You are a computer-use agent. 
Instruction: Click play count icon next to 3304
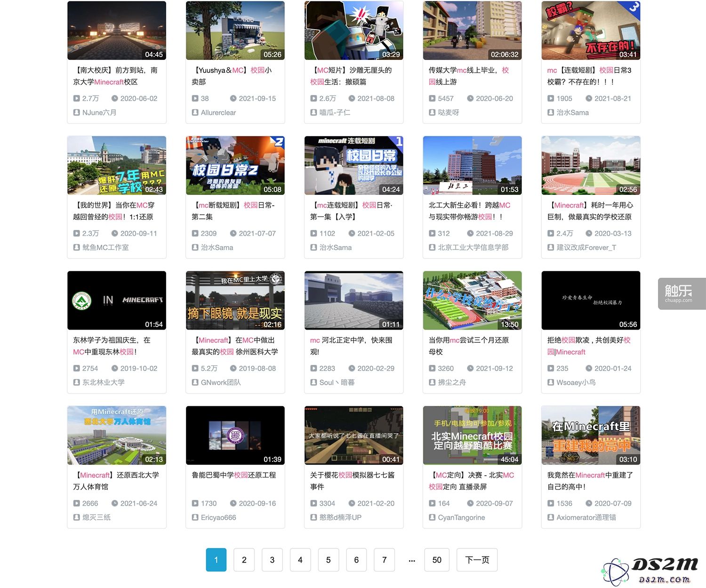tap(313, 504)
